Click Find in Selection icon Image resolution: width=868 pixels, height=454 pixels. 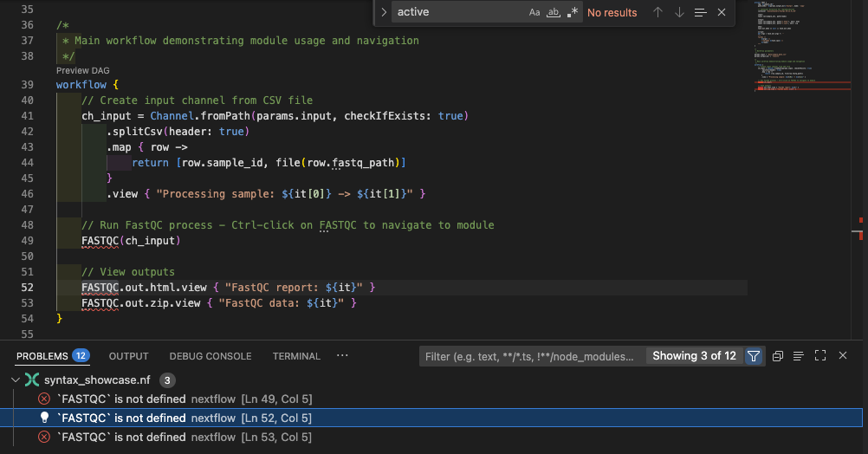[x=700, y=12]
